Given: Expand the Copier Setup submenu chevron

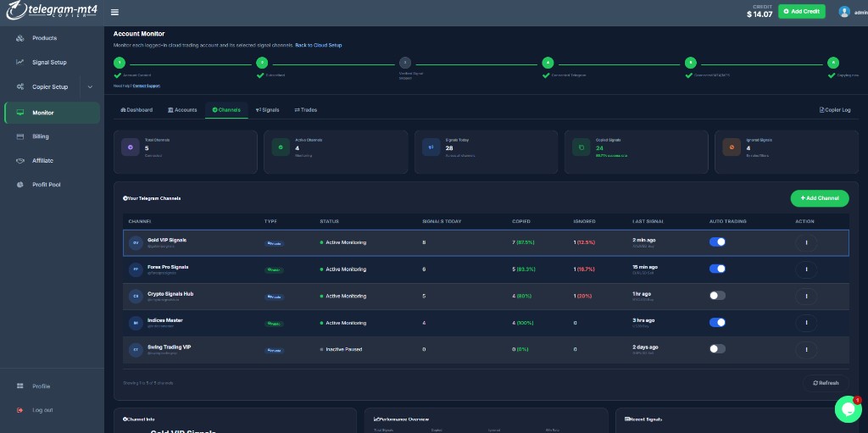Looking at the screenshot, I should 90,87.
